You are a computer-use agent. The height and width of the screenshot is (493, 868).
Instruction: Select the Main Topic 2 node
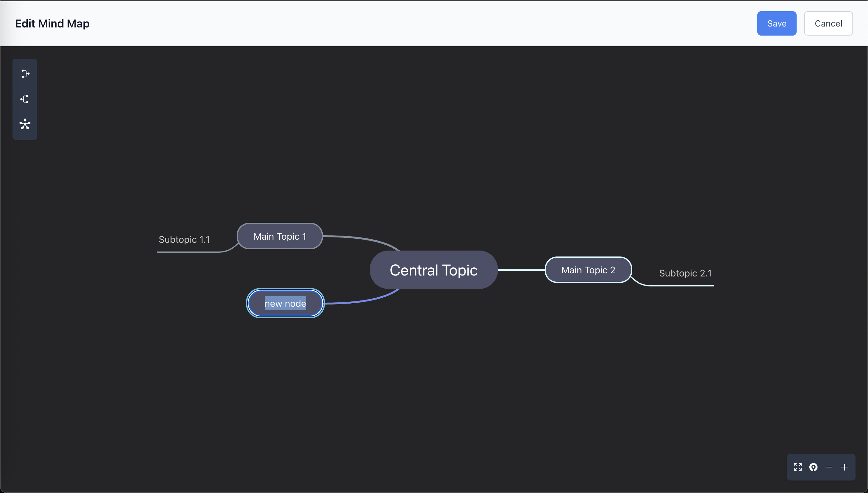tap(588, 270)
